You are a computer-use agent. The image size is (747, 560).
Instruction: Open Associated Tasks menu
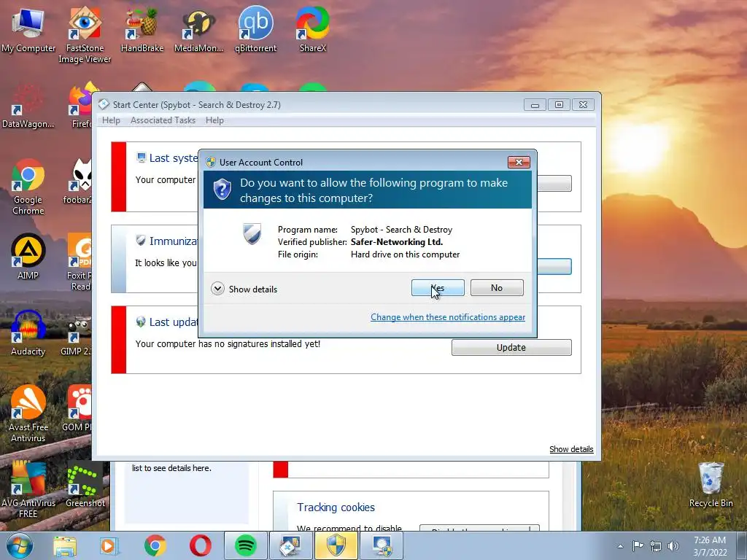(x=163, y=120)
